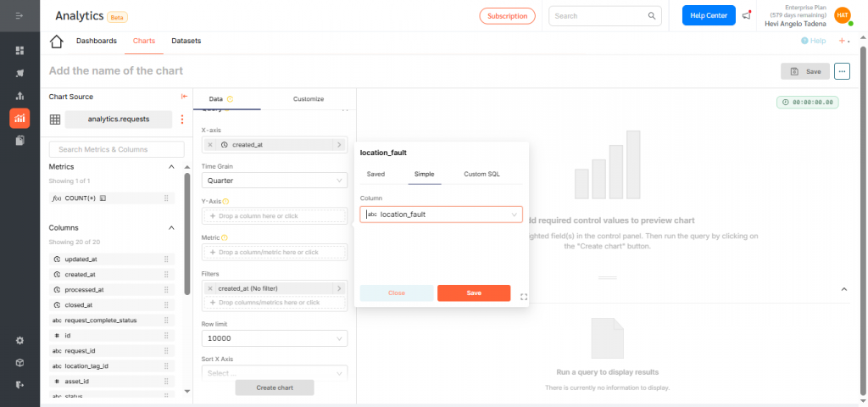Viewport: 868px width, 407px height.
Task: Open the Datasets tab
Action: point(186,41)
